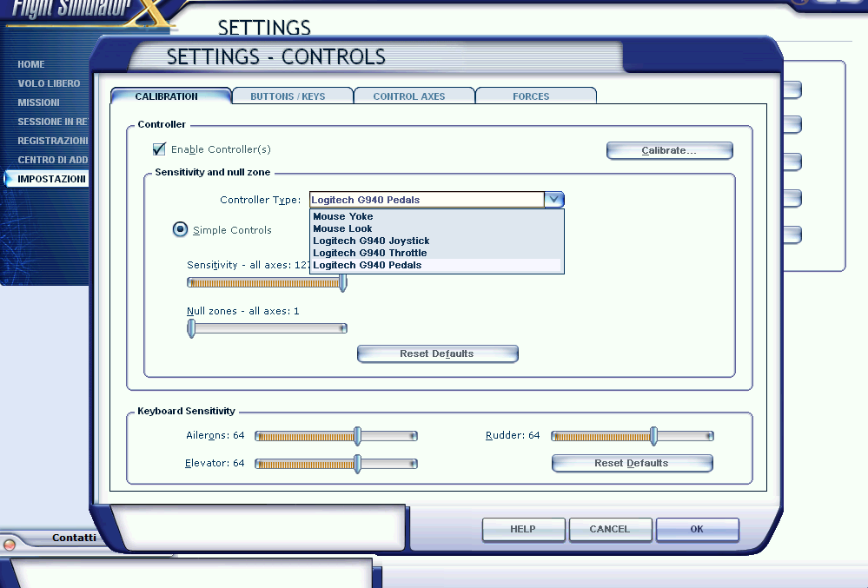Image resolution: width=868 pixels, height=588 pixels.
Task: Open the Forces tab
Action: [536, 96]
